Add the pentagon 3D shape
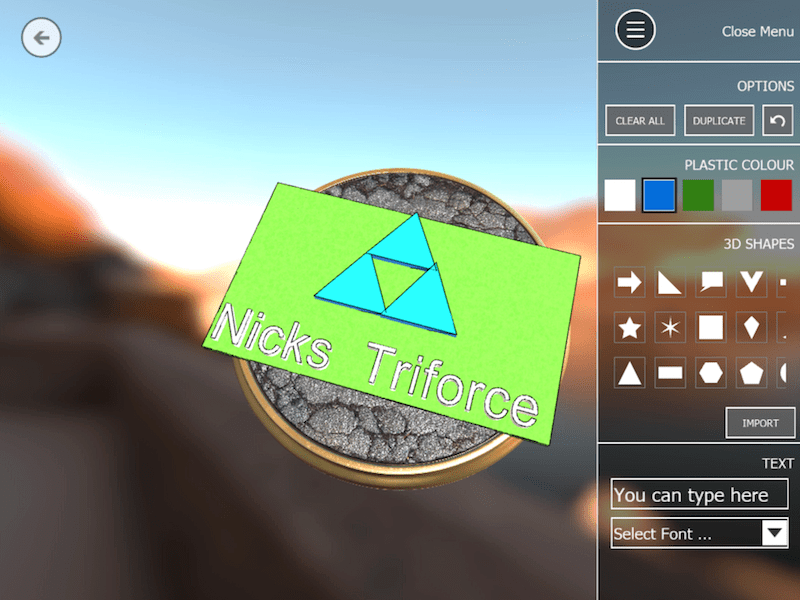 tap(752, 372)
